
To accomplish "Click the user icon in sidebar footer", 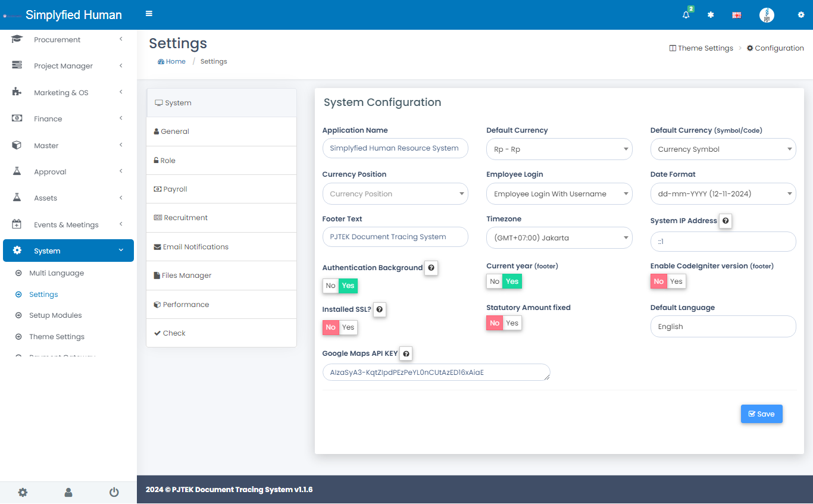I will [x=68, y=492].
